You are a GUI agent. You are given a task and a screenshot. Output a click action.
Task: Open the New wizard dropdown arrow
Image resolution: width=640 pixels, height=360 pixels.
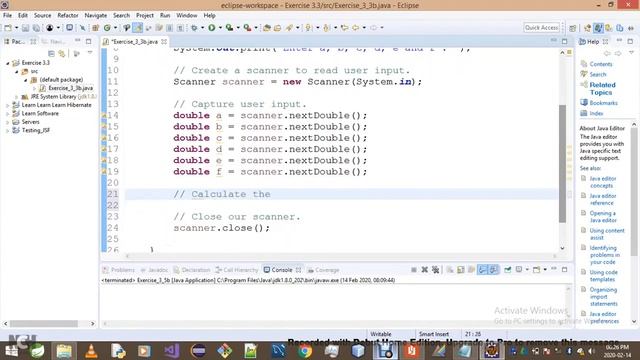click(16, 28)
